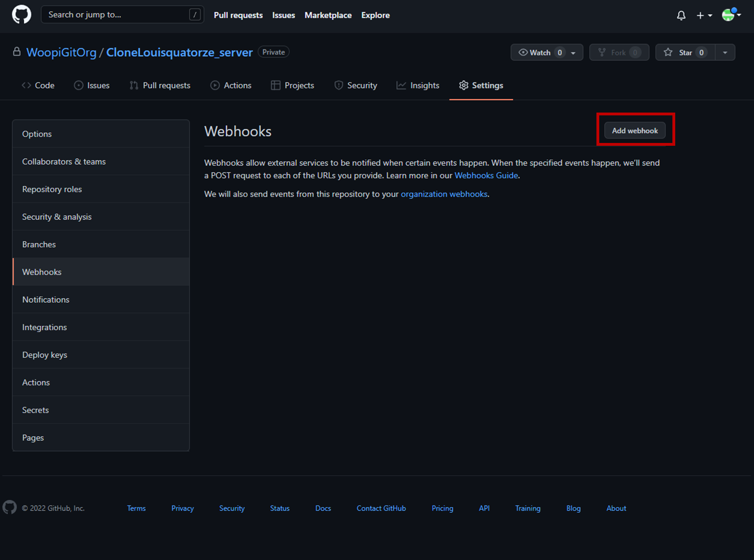Open the Terms footer link
Viewport: 754px width, 560px height.
pos(136,508)
